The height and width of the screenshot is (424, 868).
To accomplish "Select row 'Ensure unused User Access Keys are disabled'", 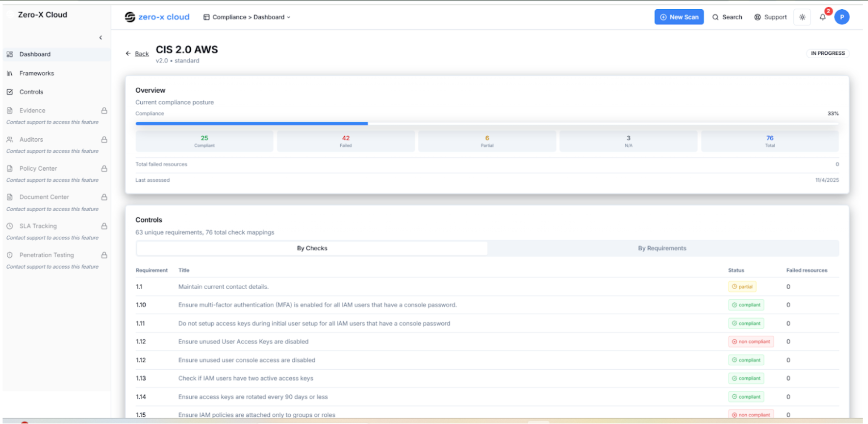I will [x=487, y=342].
